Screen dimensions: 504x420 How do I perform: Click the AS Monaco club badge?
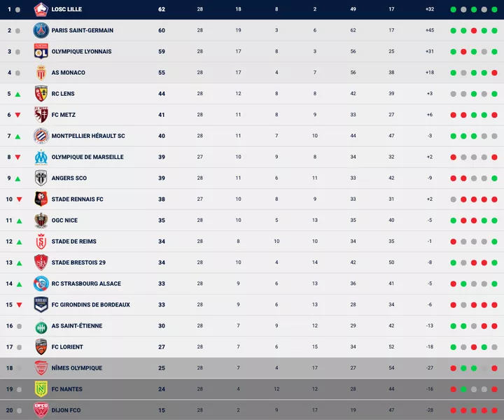coord(41,73)
